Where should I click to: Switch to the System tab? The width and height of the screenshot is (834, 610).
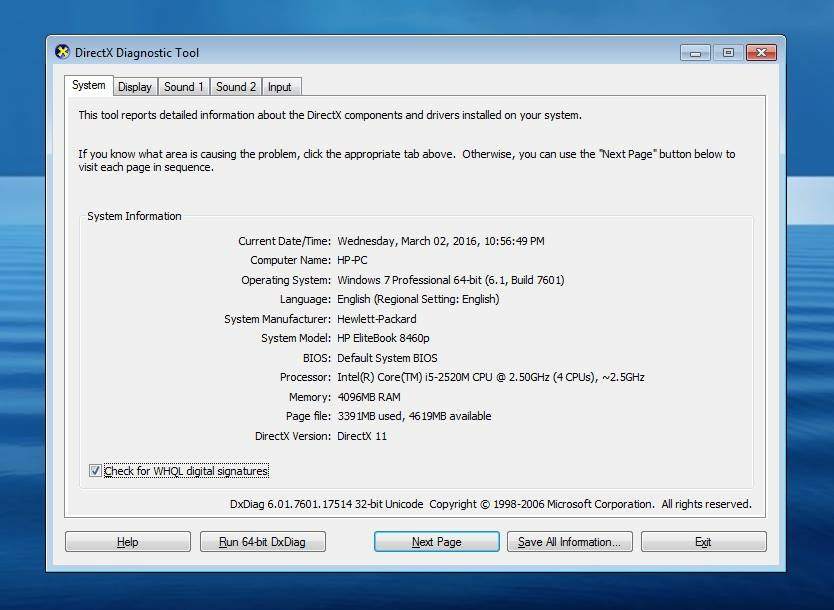89,85
